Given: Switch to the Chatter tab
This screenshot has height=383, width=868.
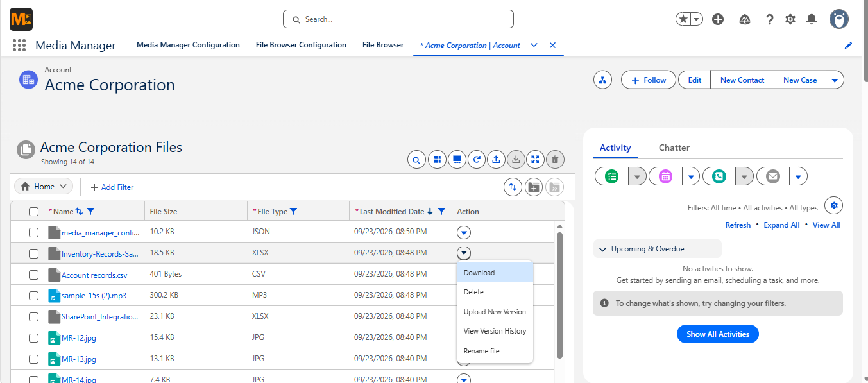Looking at the screenshot, I should point(674,148).
